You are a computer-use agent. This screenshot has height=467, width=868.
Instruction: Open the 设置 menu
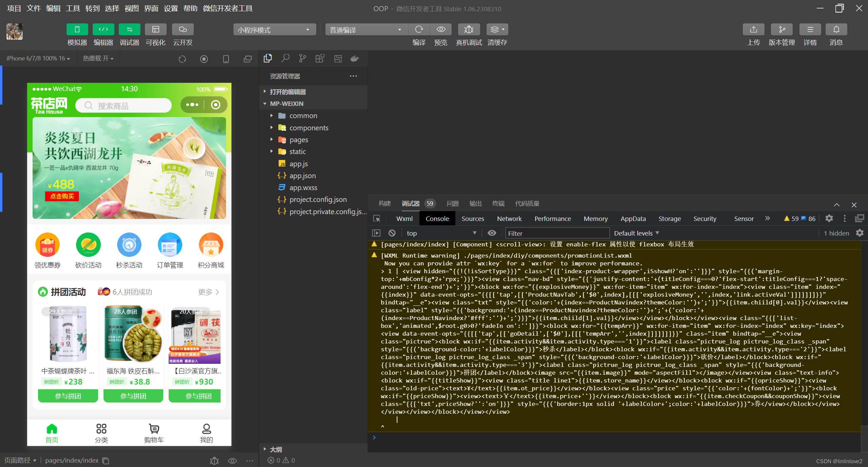(x=171, y=8)
